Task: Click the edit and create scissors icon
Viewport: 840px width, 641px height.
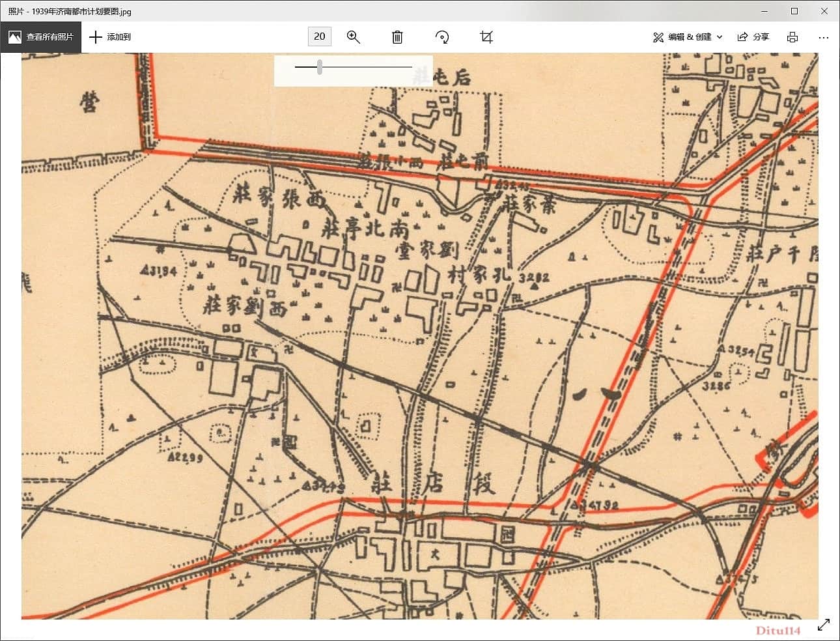Action: point(658,37)
